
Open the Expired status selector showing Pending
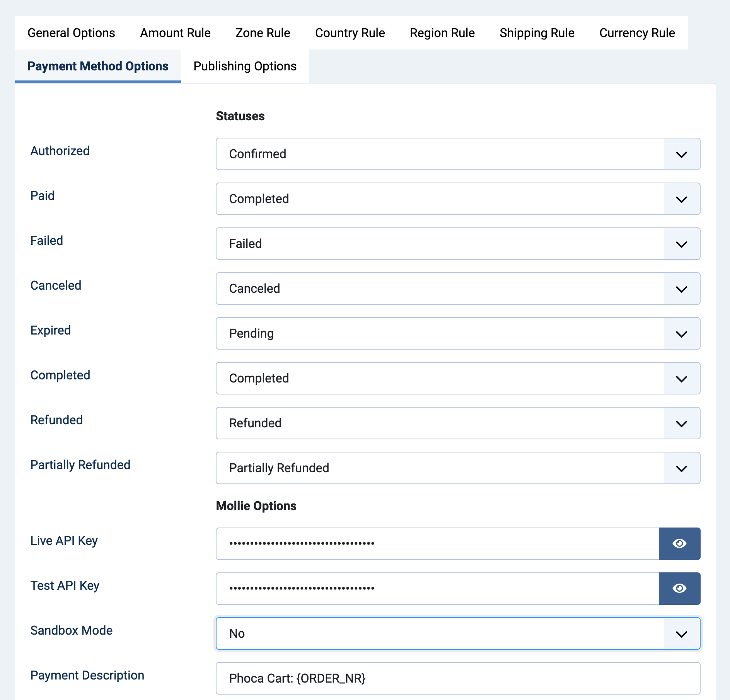pyautogui.click(x=681, y=333)
